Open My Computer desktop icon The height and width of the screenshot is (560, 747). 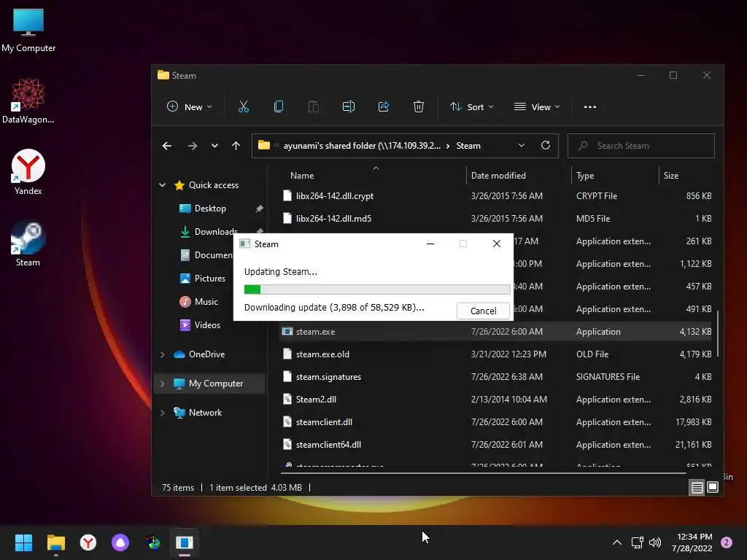28,31
